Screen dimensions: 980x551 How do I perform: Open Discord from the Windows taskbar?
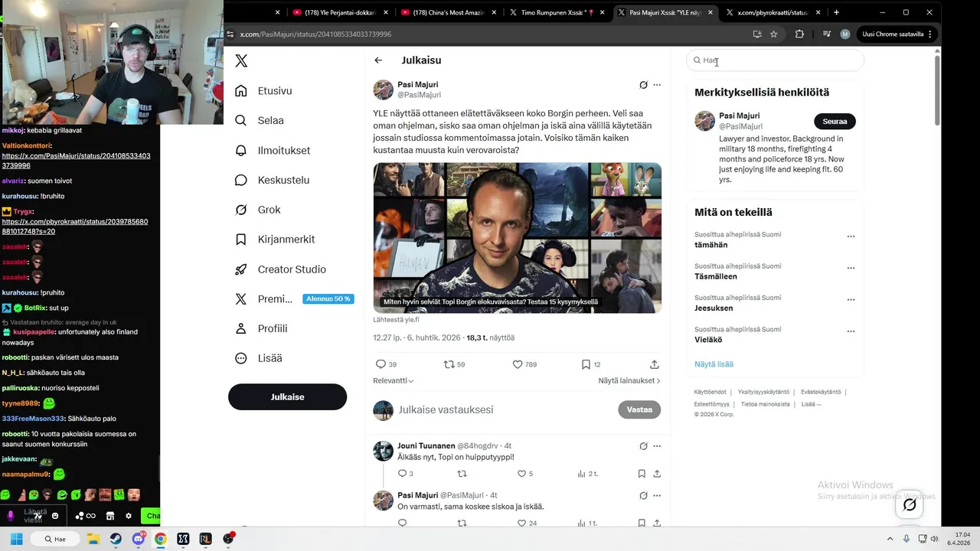(x=138, y=539)
